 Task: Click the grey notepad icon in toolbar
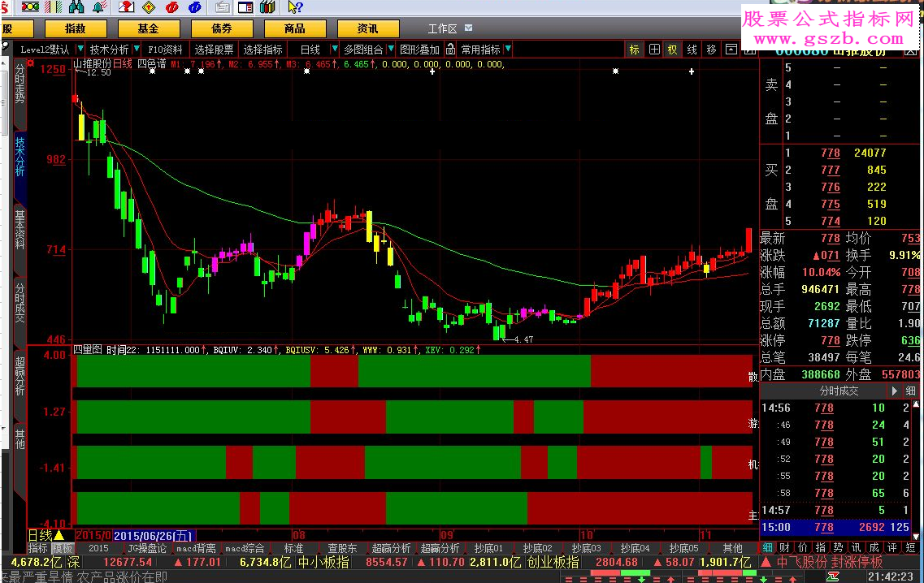point(222,7)
